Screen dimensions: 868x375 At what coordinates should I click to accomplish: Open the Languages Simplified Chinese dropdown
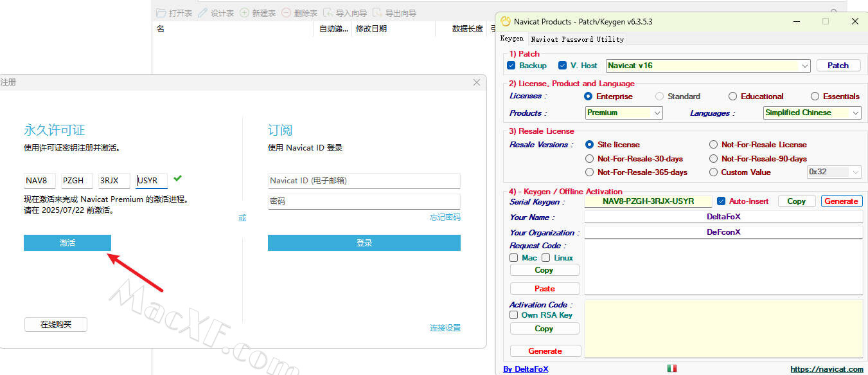(812, 113)
